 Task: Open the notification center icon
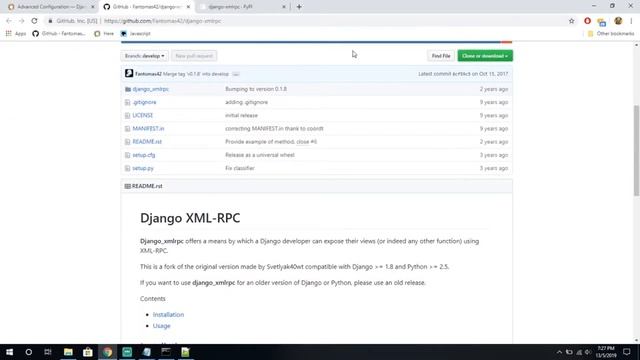(627, 352)
